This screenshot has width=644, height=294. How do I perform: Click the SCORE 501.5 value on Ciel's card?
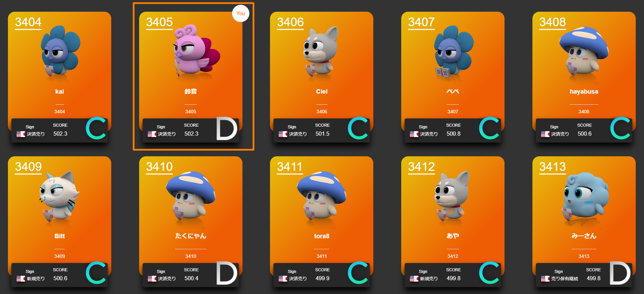point(322,134)
